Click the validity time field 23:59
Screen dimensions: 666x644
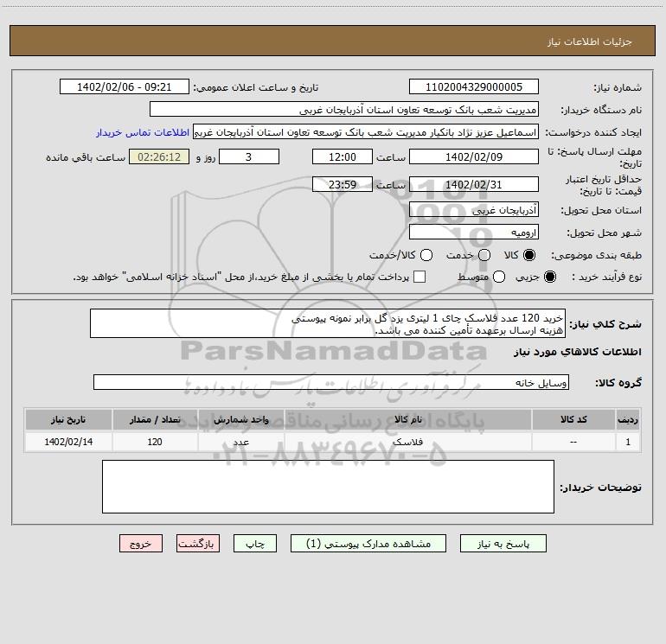(x=343, y=184)
